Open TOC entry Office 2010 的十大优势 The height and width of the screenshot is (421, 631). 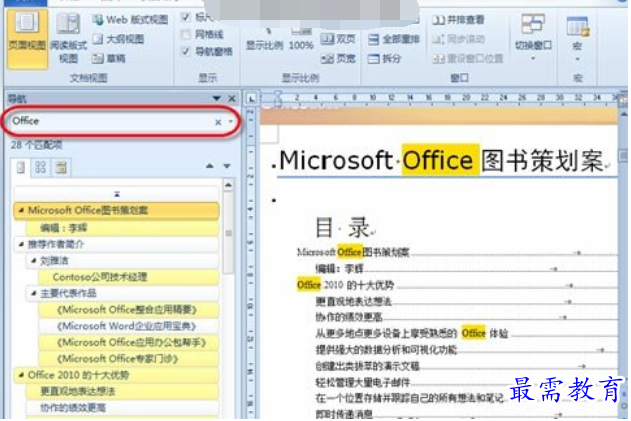(x=345, y=285)
